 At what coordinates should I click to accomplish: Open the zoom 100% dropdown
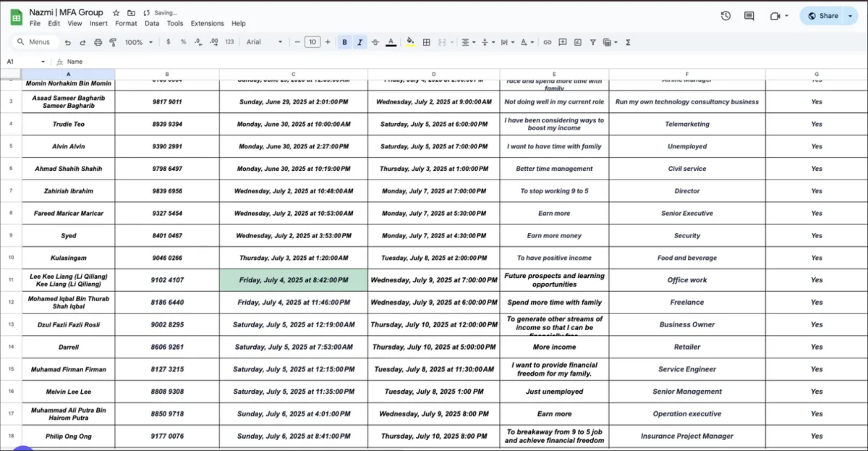point(139,42)
